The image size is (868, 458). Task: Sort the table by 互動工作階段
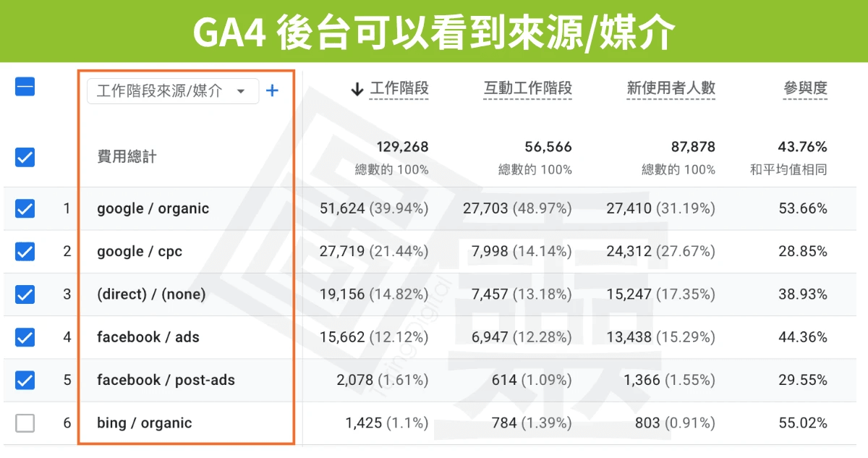[527, 88]
